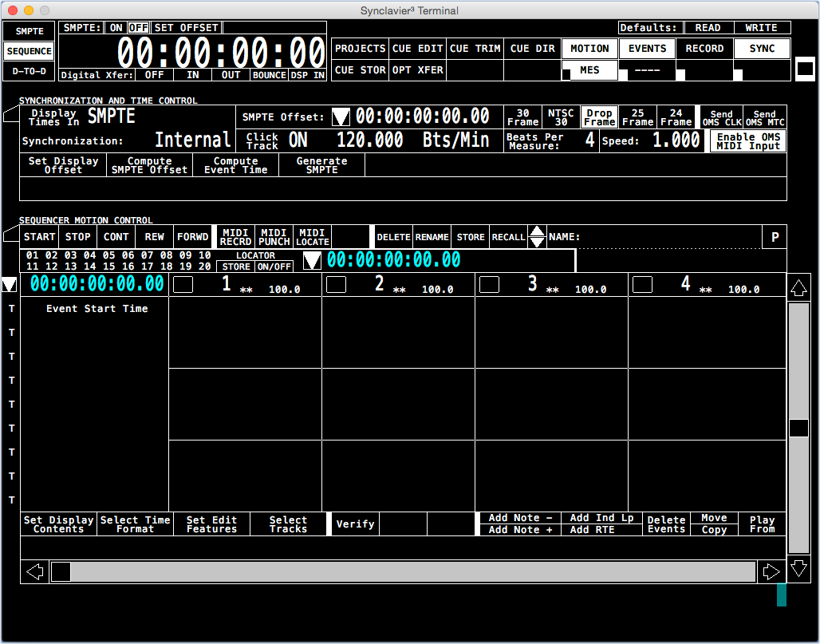Screen dimensions: 820x644
Task: Click the START motion control button
Action: [x=39, y=237]
